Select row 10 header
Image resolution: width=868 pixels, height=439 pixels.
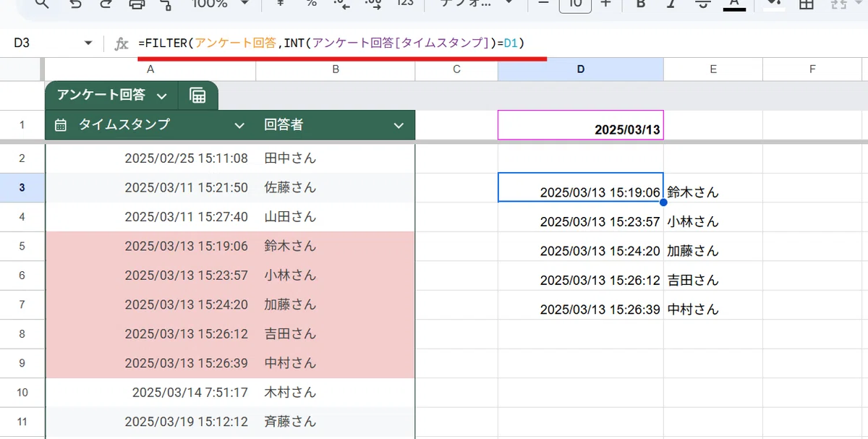click(22, 392)
